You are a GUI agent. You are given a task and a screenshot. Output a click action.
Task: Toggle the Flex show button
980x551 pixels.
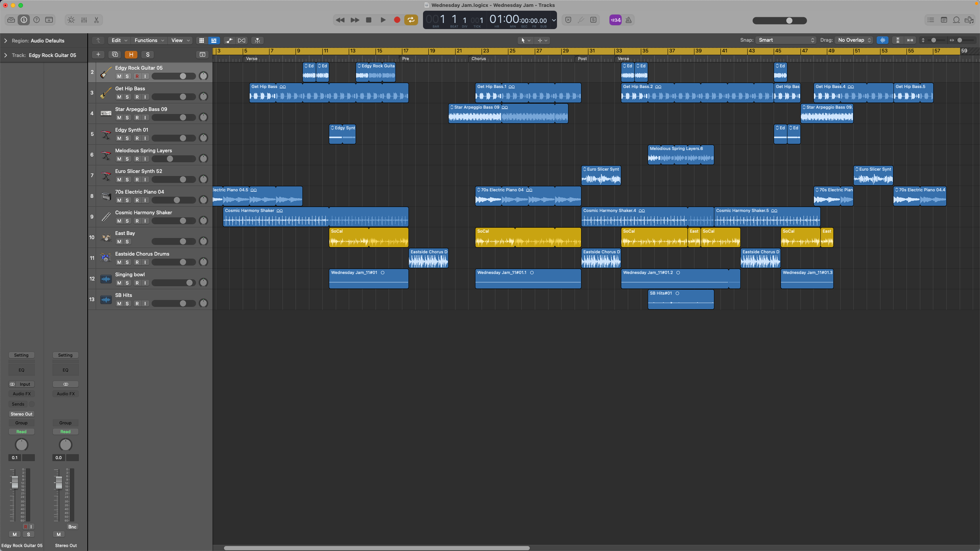242,40
